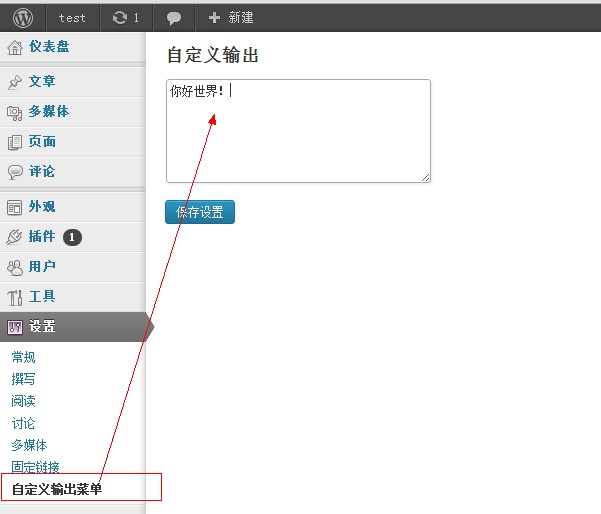Click the 外观 appearance icon
The height and width of the screenshot is (514, 601).
pos(15,207)
